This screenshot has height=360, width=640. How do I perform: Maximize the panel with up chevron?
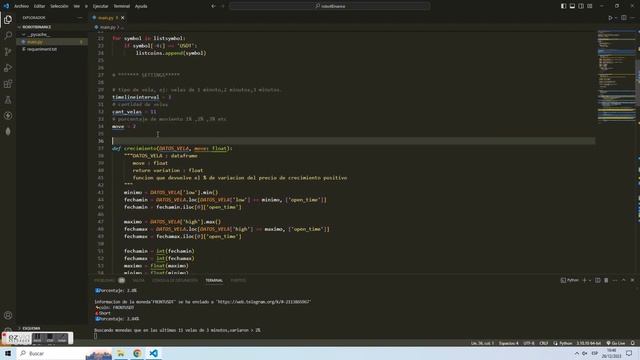click(x=624, y=280)
